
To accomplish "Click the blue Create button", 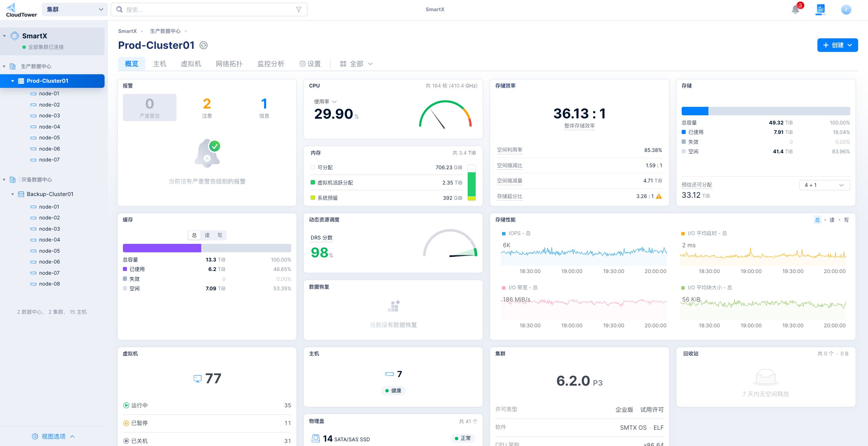I will click(x=837, y=45).
